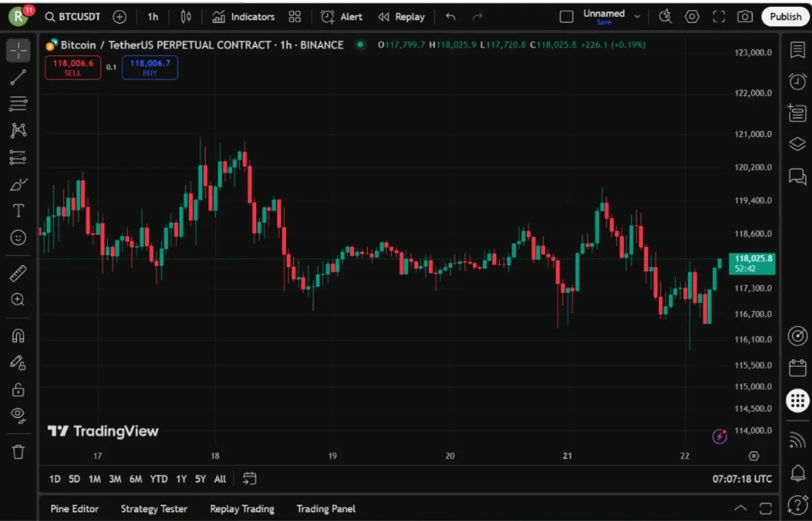This screenshot has height=521, width=812.
Task: Open the user profile avatar R
Action: pyautogui.click(x=19, y=16)
